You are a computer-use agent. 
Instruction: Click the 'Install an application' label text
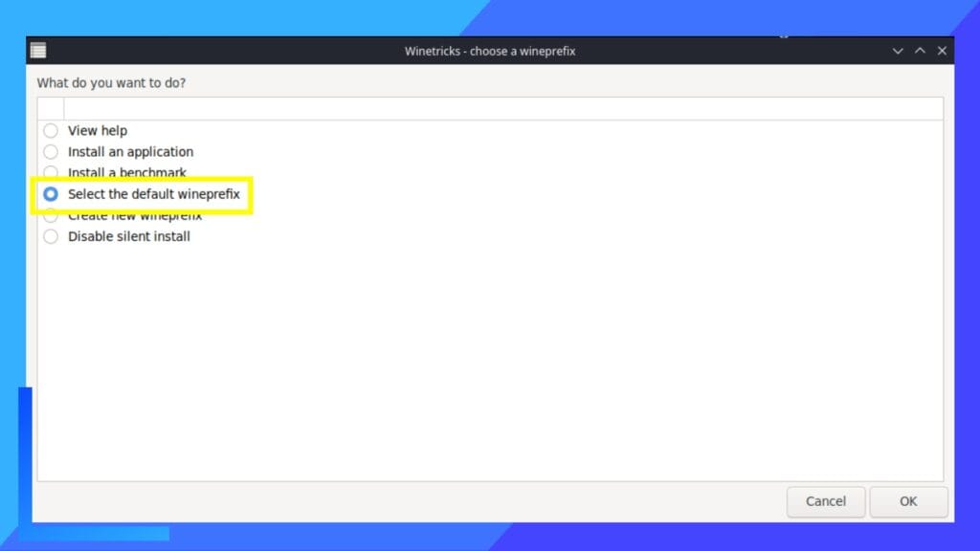pos(130,152)
